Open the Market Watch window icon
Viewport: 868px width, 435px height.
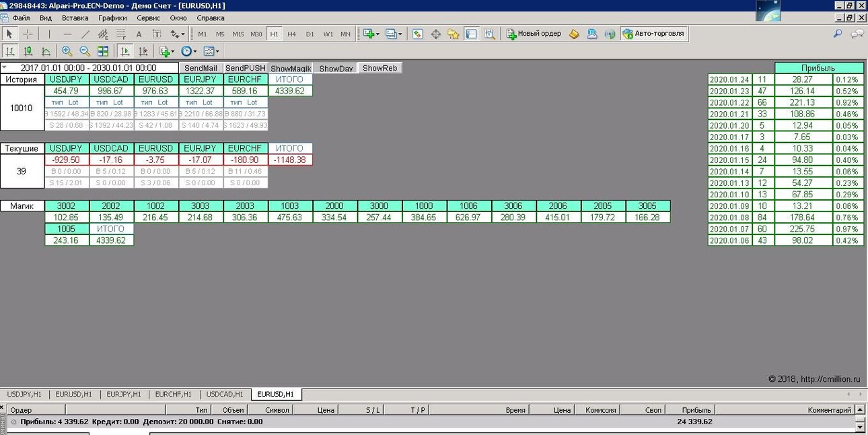click(417, 34)
